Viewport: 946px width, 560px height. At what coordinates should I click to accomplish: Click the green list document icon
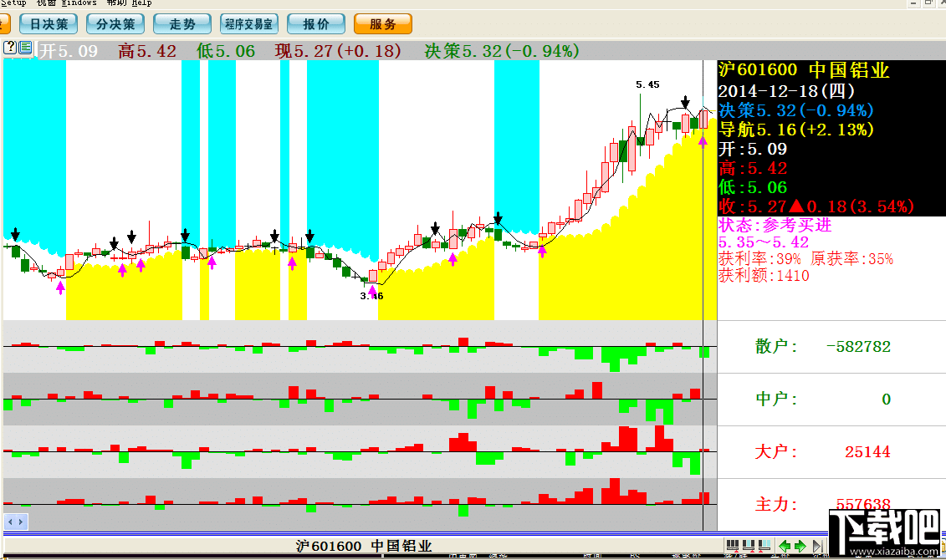pos(25,48)
